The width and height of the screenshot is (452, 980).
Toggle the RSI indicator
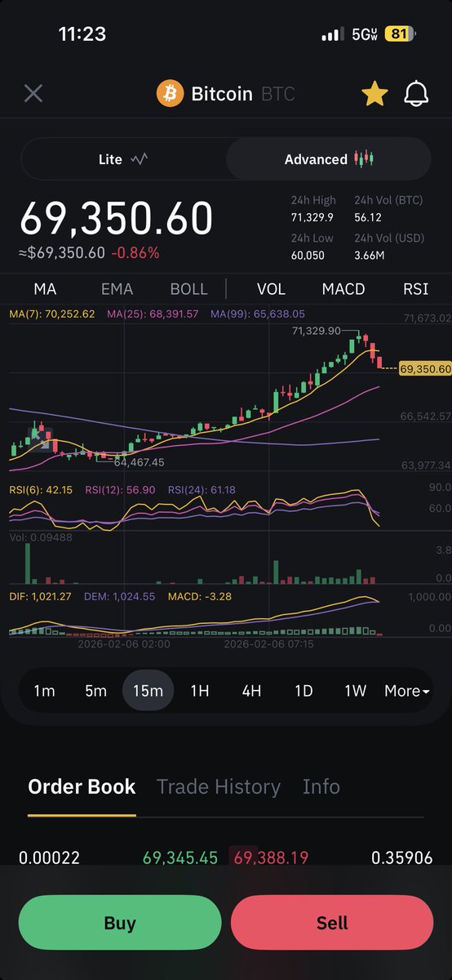coord(416,289)
